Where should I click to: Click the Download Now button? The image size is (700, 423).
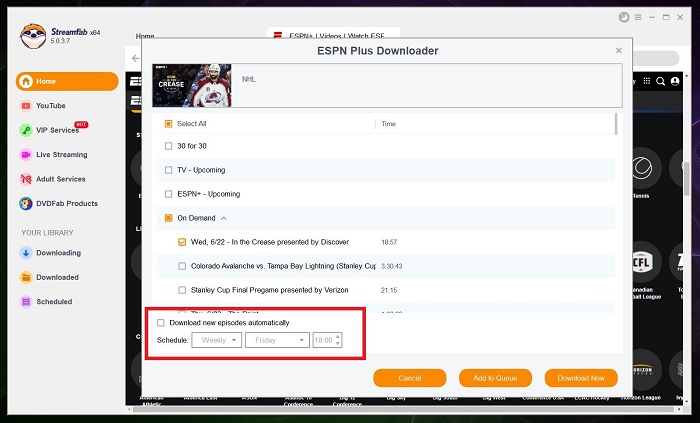(581, 378)
